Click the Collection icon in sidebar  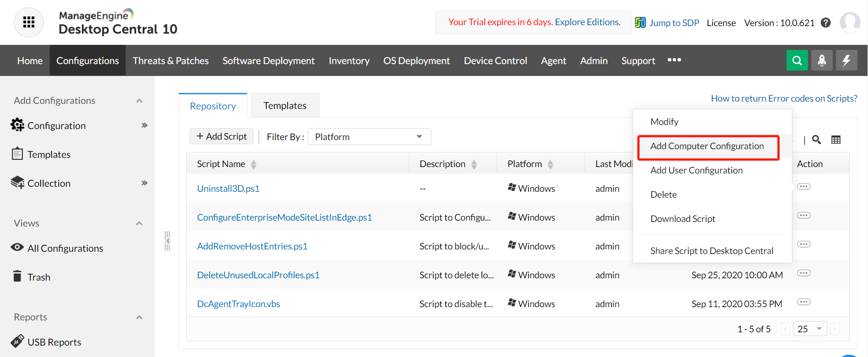[17, 182]
